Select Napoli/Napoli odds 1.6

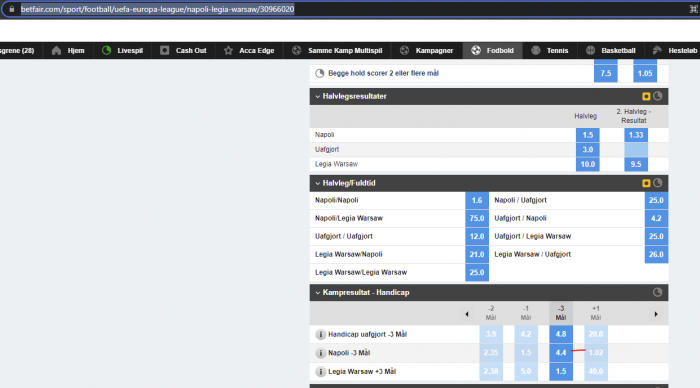coord(477,200)
